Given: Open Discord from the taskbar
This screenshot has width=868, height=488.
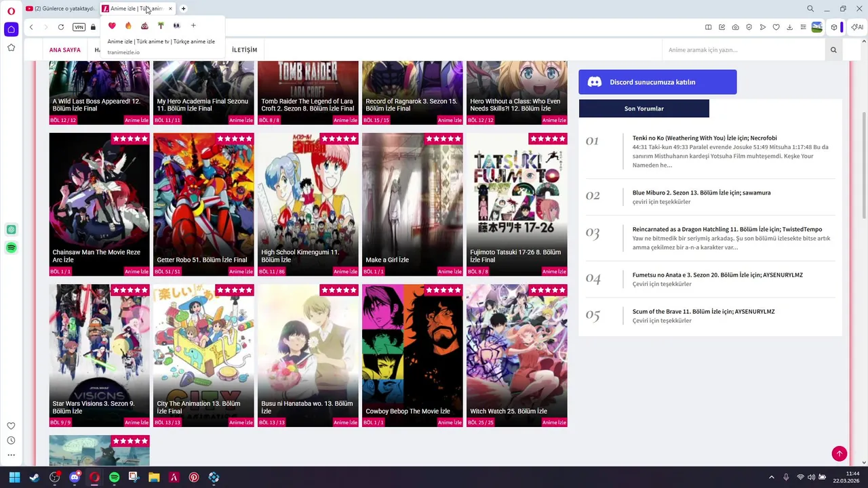Looking at the screenshot, I should pos(75,477).
